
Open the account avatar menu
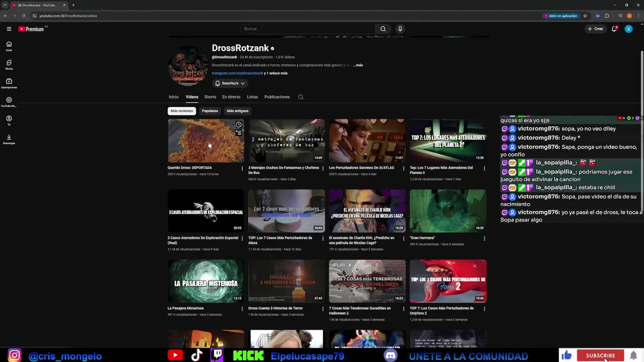tap(628, 29)
